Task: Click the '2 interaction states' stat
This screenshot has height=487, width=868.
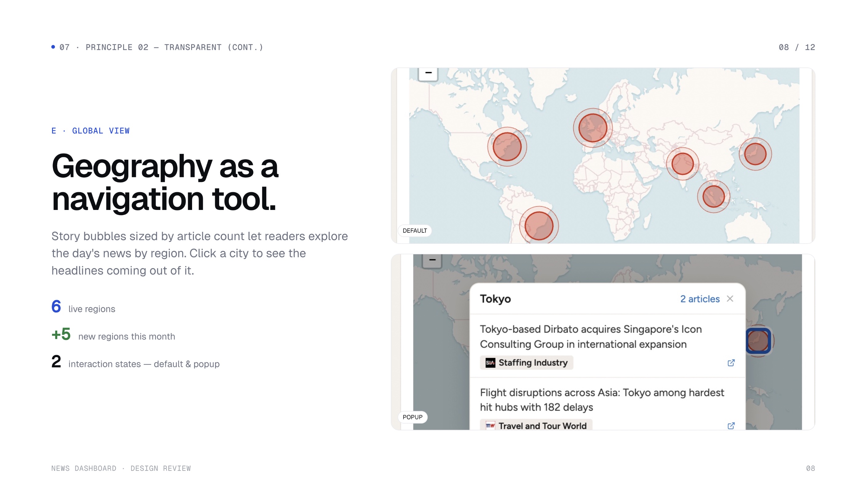Action: coord(135,362)
